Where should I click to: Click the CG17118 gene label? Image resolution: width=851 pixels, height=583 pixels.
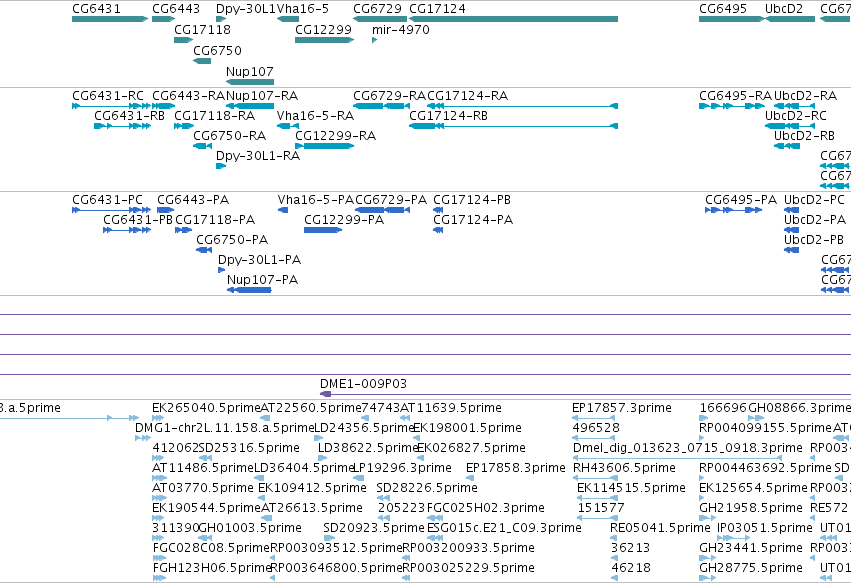pos(202,29)
